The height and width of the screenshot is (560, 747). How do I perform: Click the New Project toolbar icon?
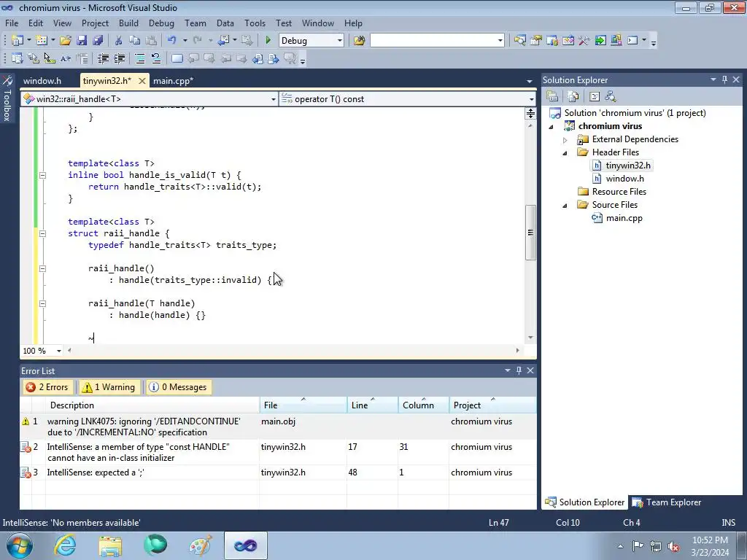tap(18, 41)
